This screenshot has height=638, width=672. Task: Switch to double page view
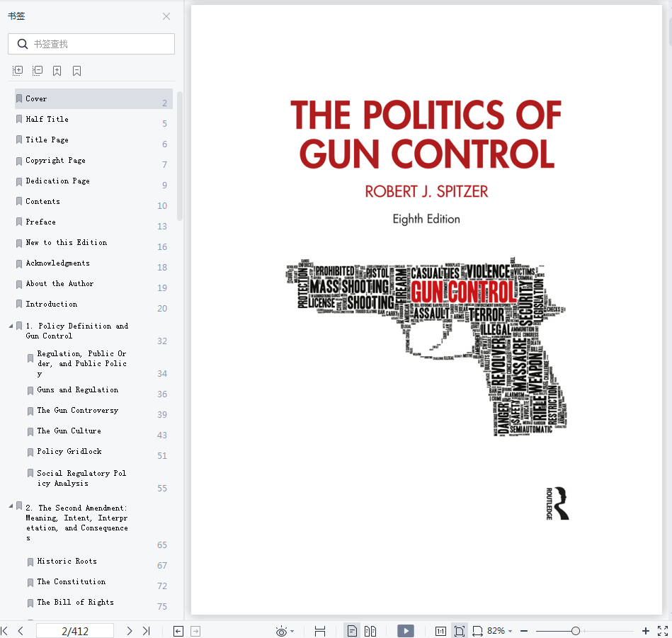click(x=370, y=631)
